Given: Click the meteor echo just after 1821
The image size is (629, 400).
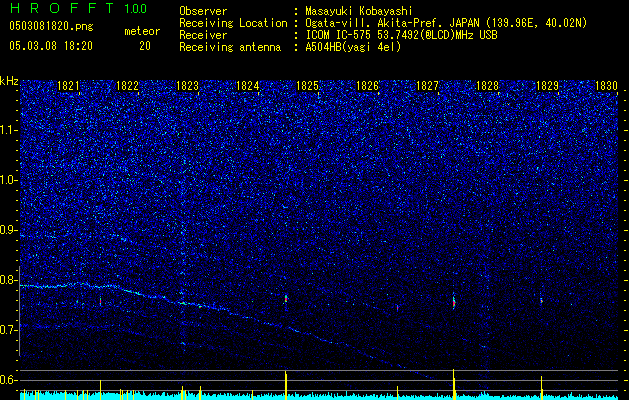Looking at the screenshot, I should coord(100,301).
